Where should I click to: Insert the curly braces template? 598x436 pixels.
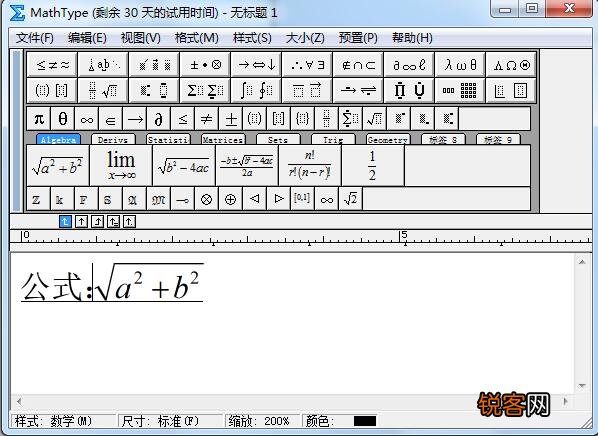(303, 119)
